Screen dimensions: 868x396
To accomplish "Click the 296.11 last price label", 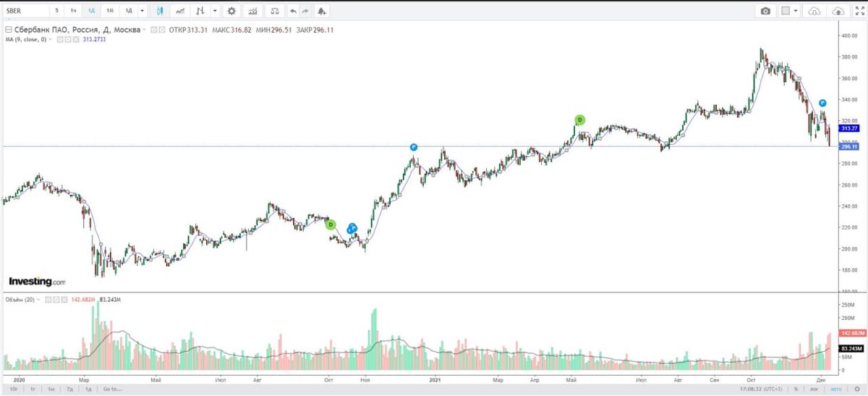I will point(851,146).
